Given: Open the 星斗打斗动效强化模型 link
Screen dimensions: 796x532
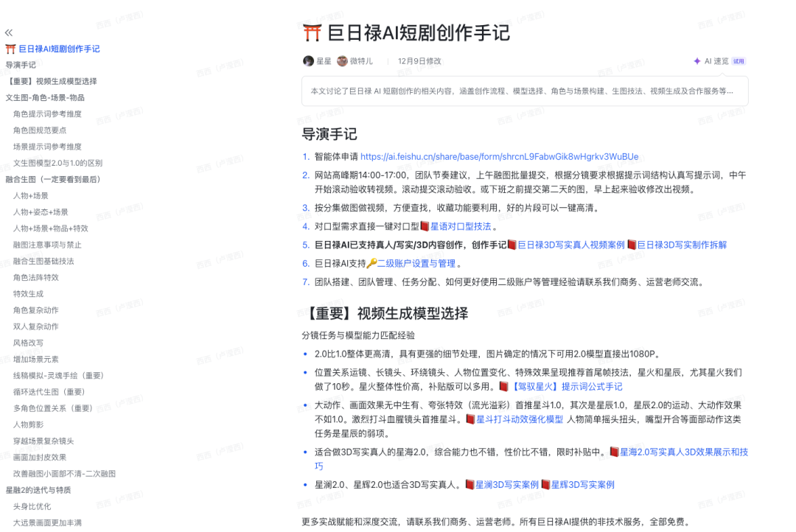Looking at the screenshot, I should pos(520,419).
